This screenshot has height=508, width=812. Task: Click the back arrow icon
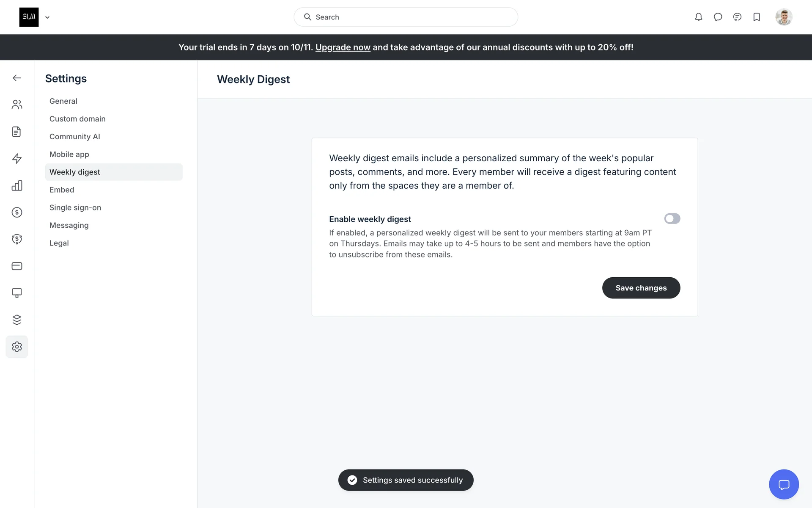tap(17, 78)
